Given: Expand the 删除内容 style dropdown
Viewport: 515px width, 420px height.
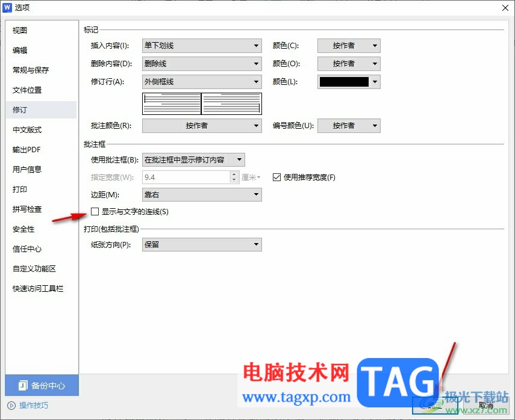Looking at the screenshot, I should click(202, 64).
